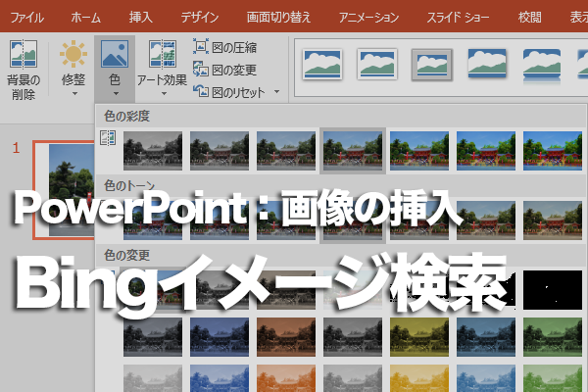Viewport: 588px width, 392px height.
Task: Open the ファイル tab
Action: click(27, 18)
